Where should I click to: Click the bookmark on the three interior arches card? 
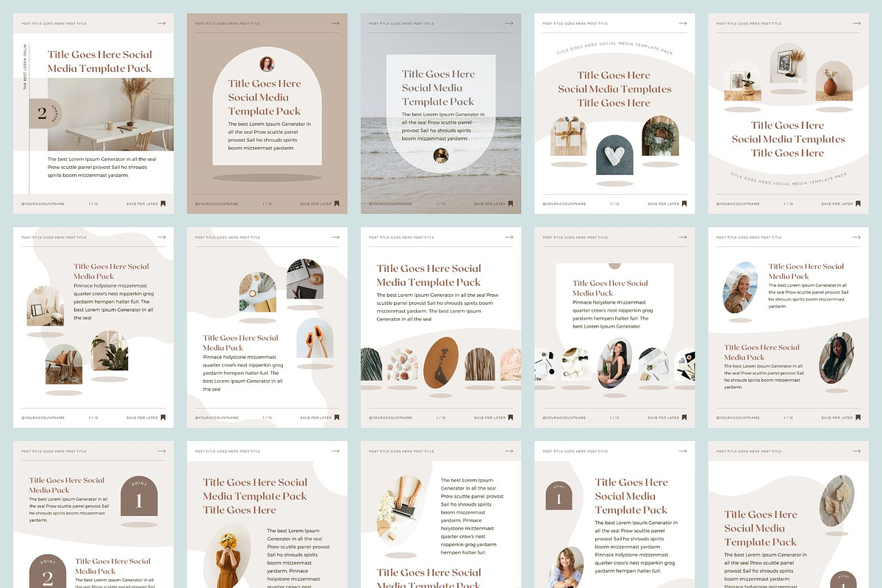click(x=163, y=417)
